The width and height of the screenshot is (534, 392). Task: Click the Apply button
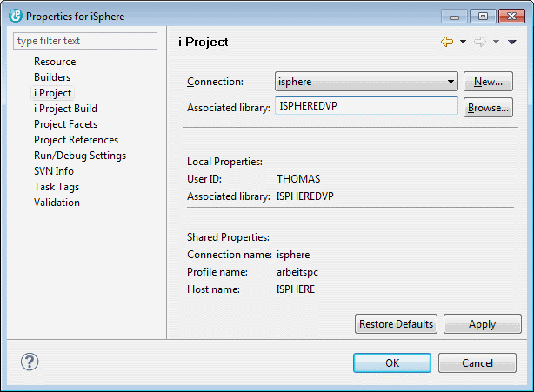(x=482, y=324)
